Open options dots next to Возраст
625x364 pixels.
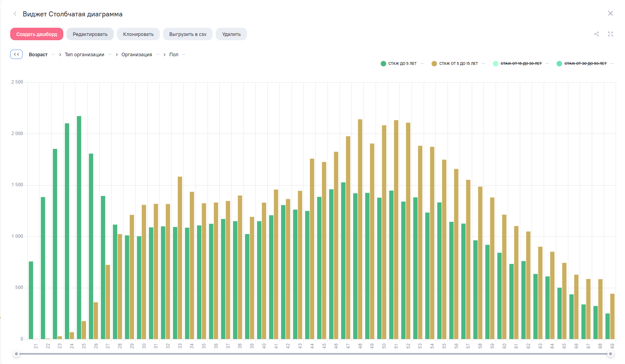click(53, 54)
